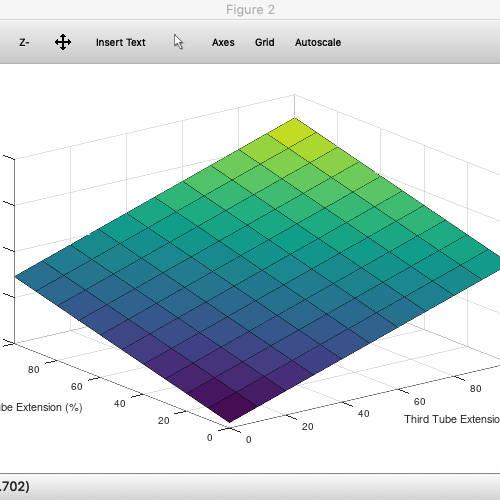
Task: Select the Third Tube Extension axis label
Action: tap(452, 419)
